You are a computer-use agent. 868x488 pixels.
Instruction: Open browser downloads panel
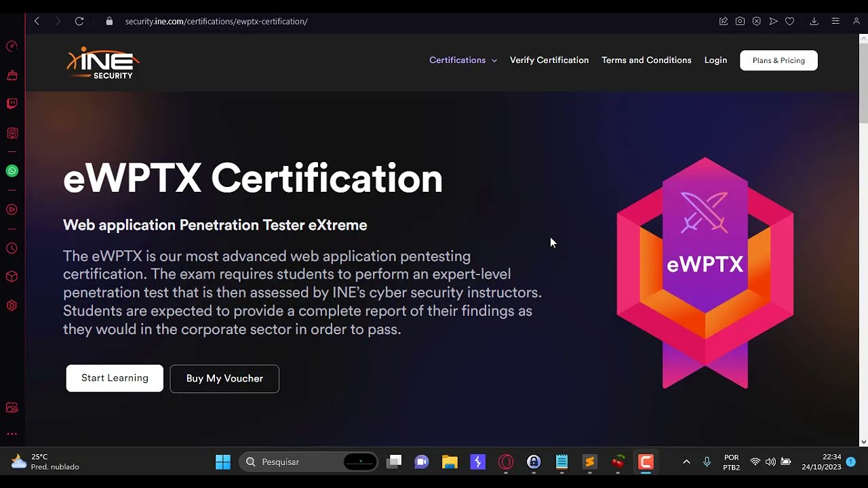(x=814, y=21)
